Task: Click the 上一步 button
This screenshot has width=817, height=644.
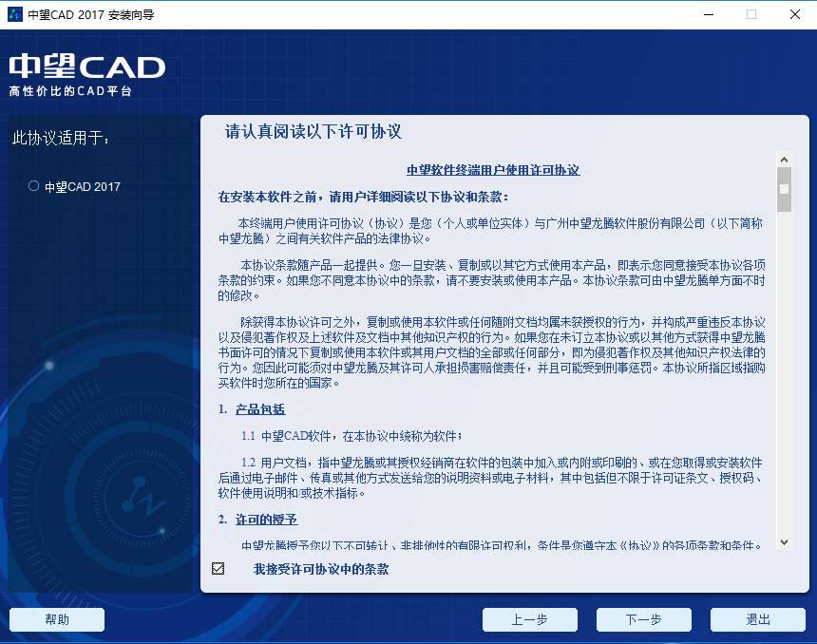Action: point(530,619)
